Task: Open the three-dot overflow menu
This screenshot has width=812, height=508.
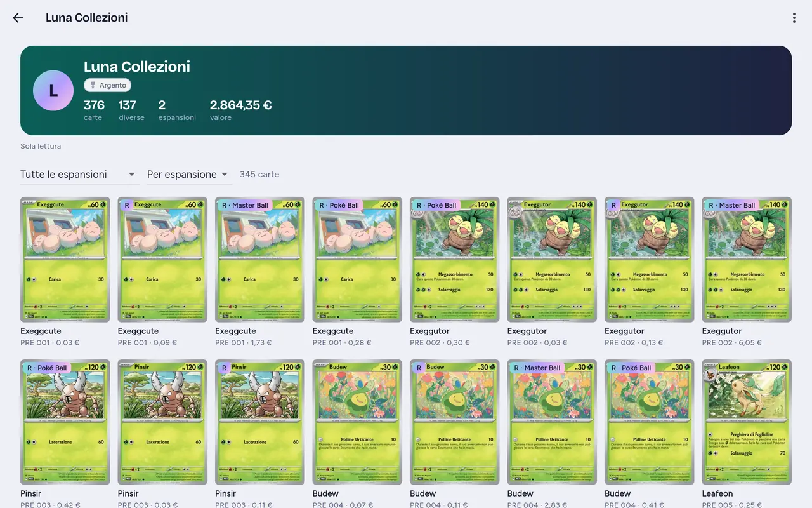Action: pyautogui.click(x=794, y=18)
